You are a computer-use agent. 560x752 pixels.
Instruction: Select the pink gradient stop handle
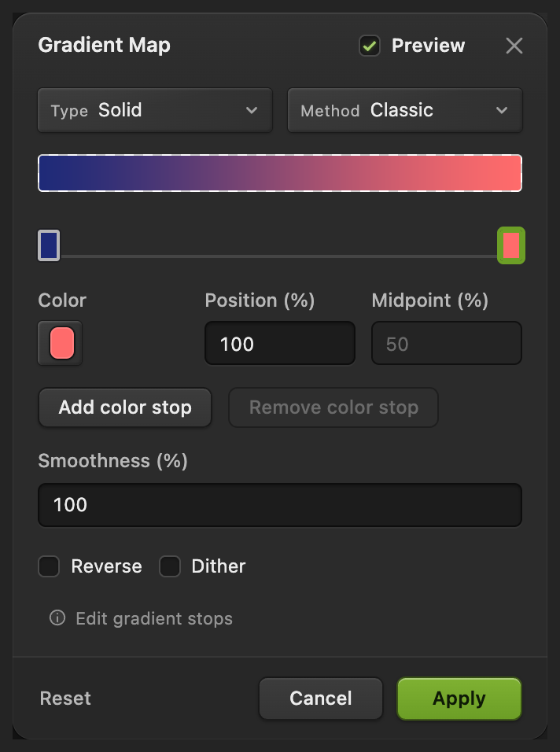coord(511,245)
